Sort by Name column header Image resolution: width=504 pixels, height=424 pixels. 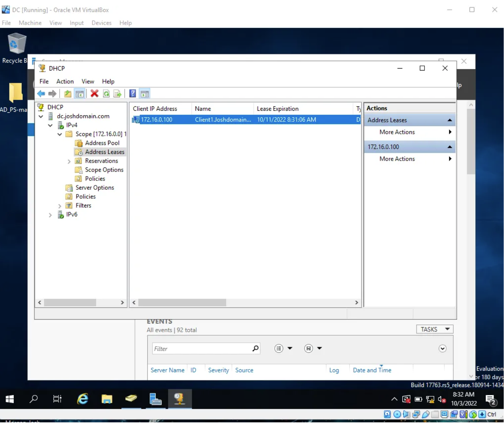[222, 109]
